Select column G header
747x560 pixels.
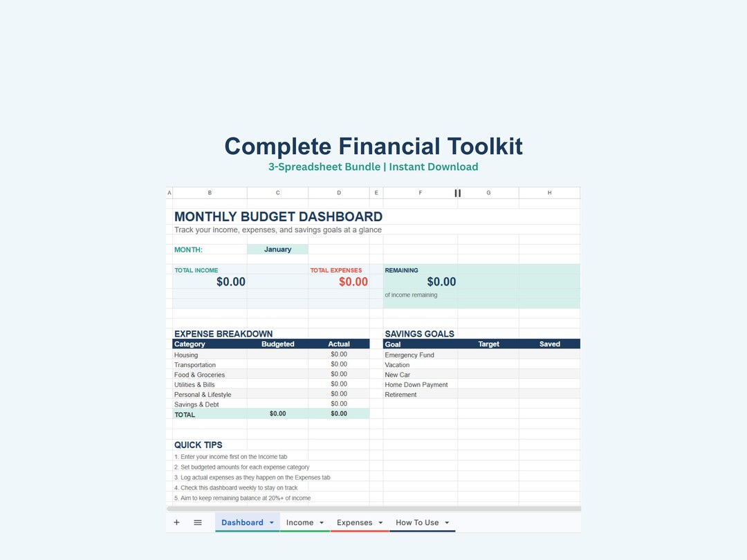pos(488,193)
